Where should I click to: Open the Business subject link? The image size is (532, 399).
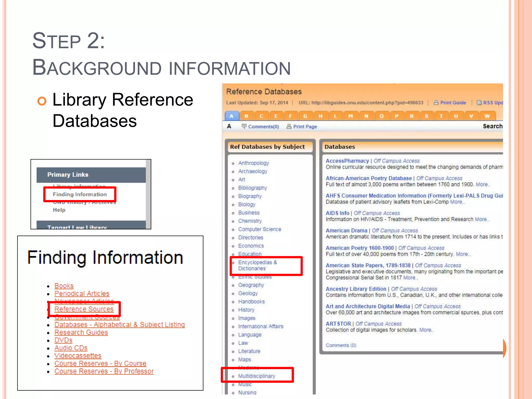click(249, 212)
